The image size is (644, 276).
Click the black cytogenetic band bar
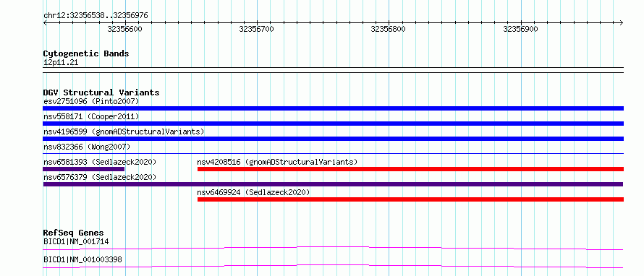pos(333,70)
